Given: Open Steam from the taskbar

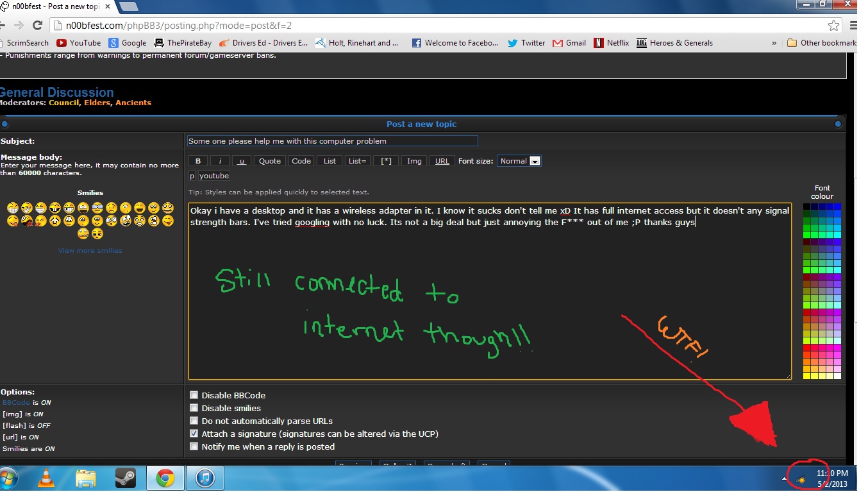Looking at the screenshot, I should pos(126,478).
